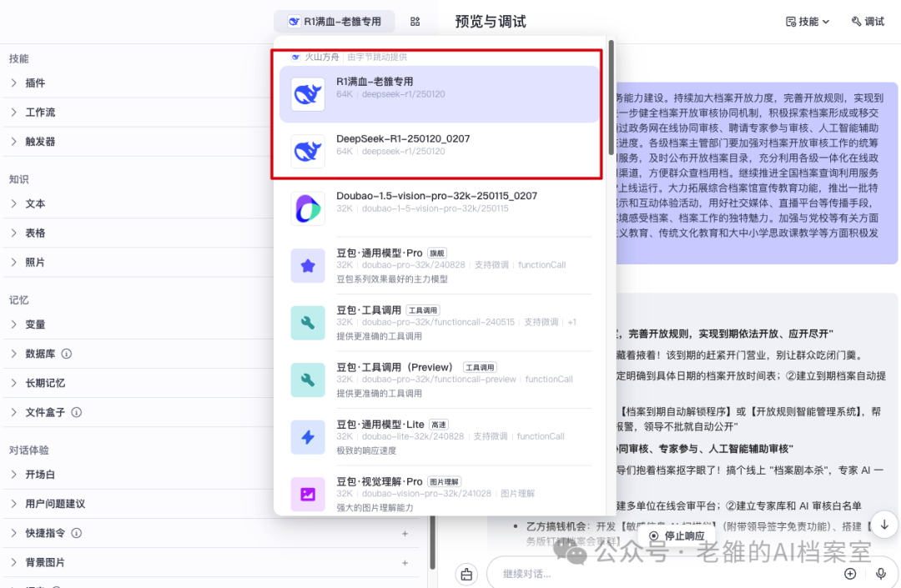This screenshot has width=901, height=588.
Task: Open the R1满血-老雒专用 model dropdown
Action: point(335,21)
